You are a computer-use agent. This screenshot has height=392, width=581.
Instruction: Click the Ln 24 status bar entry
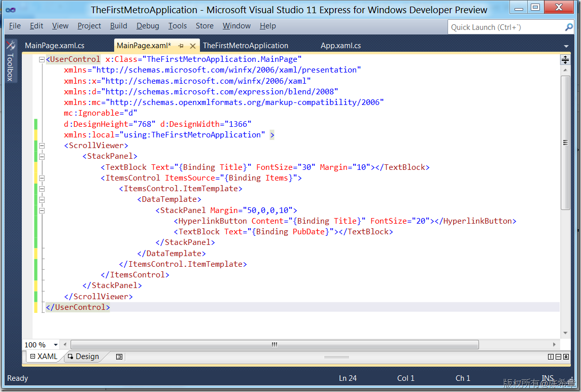pos(348,378)
